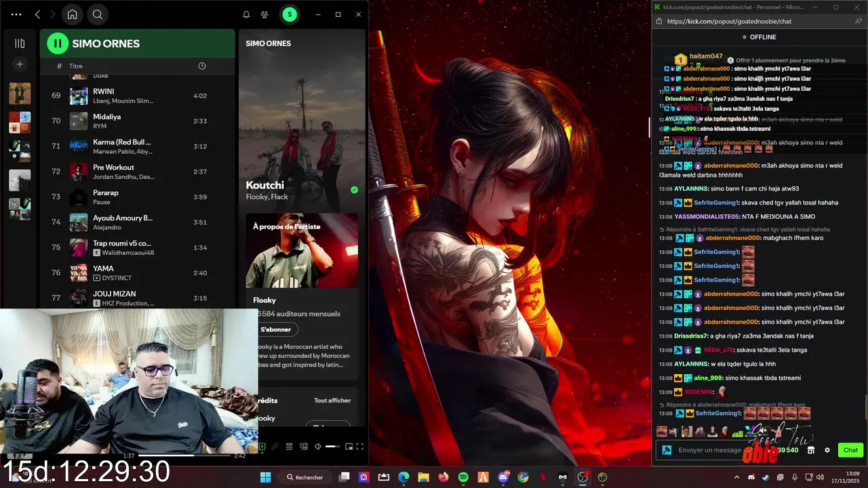Go back with Spotify's back arrow
Viewport: 868px width, 488px height.
point(38,14)
